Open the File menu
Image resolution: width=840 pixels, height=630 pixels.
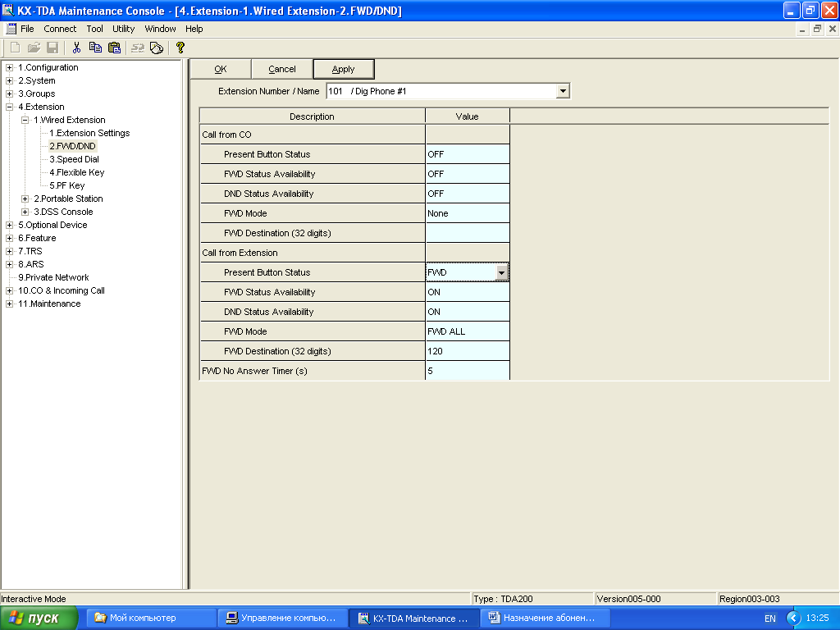coord(27,29)
